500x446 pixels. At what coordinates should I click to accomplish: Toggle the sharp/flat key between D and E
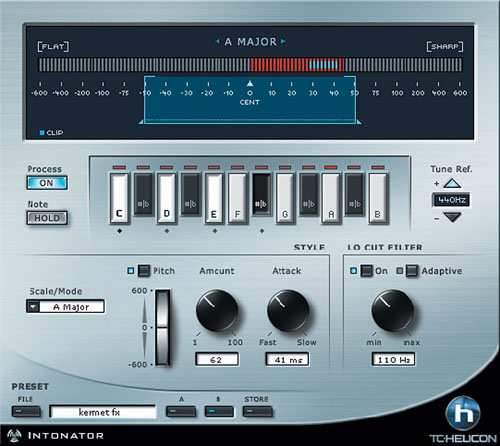click(190, 193)
